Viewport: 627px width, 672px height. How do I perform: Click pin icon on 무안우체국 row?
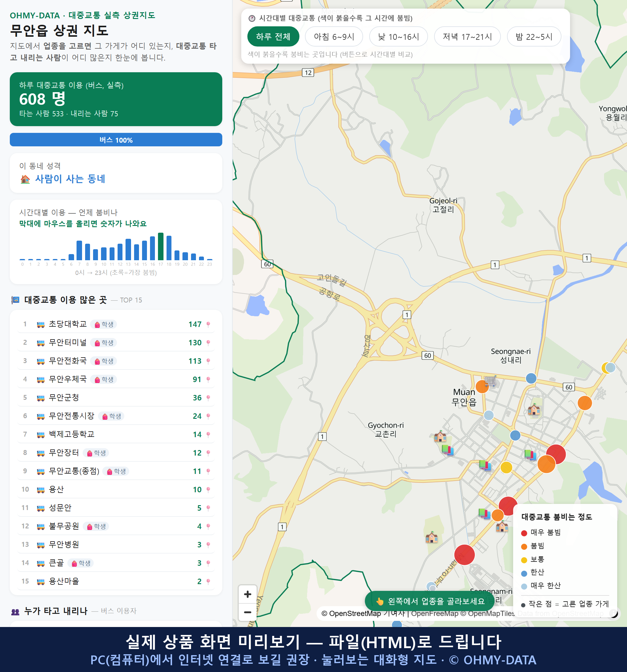pyautogui.click(x=208, y=379)
